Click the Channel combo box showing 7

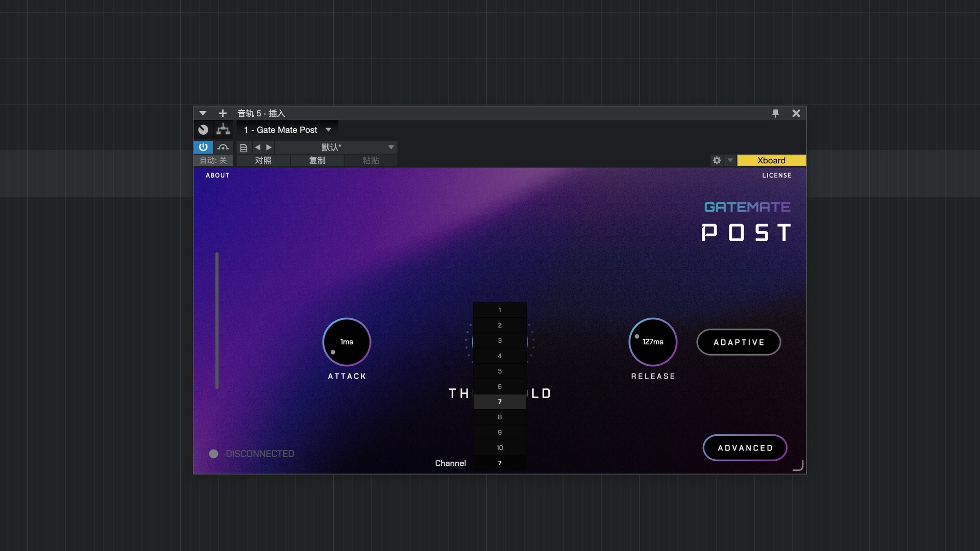pos(500,463)
